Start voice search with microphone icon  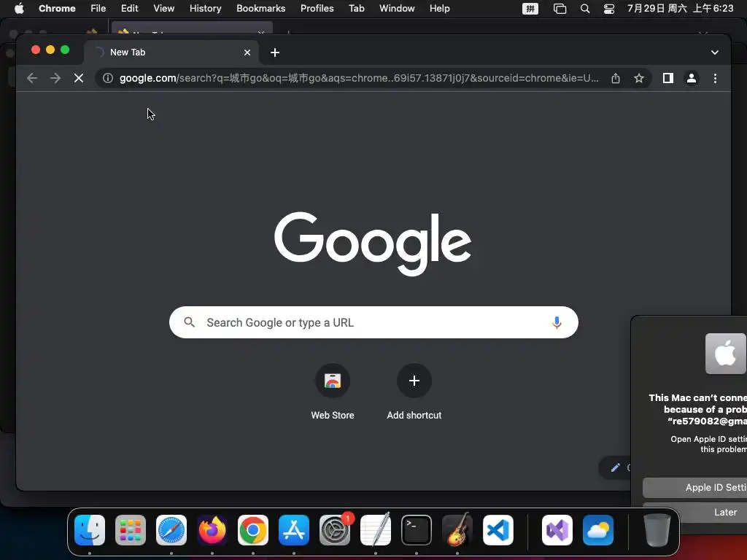pyautogui.click(x=557, y=322)
